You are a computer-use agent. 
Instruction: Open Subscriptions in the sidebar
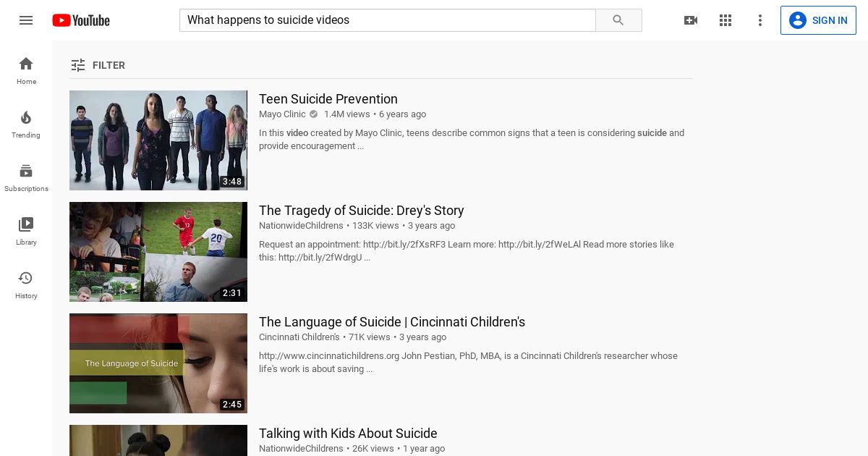click(26, 177)
